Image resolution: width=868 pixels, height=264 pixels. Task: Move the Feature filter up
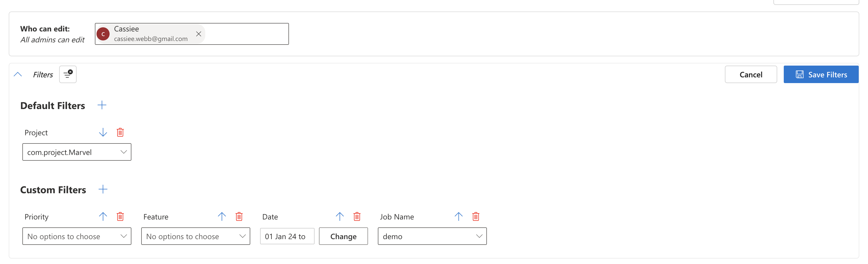tap(222, 216)
